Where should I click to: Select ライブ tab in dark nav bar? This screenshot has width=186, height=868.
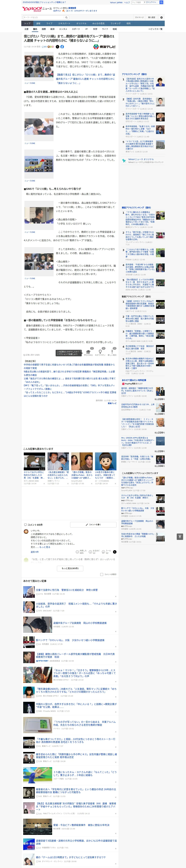[x=49, y=23]
